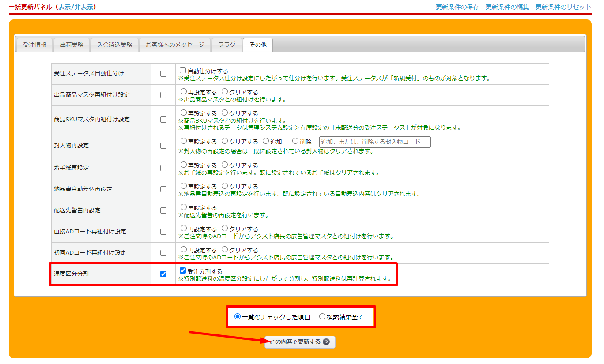The height and width of the screenshot is (364, 604).
Task: Click the 封入物コード input field
Action: coord(374,142)
